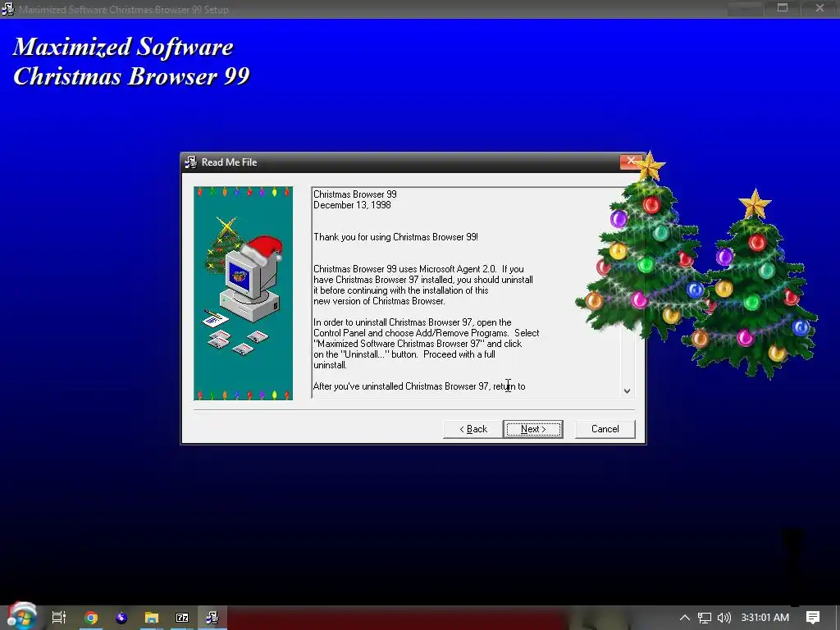Click 'Thank you for using Christmas Browser 99!' text

click(x=395, y=237)
